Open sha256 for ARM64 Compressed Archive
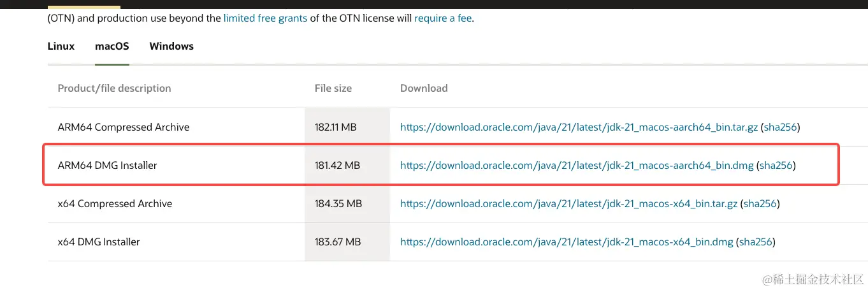Screen dimensions: 868x290 (780, 127)
